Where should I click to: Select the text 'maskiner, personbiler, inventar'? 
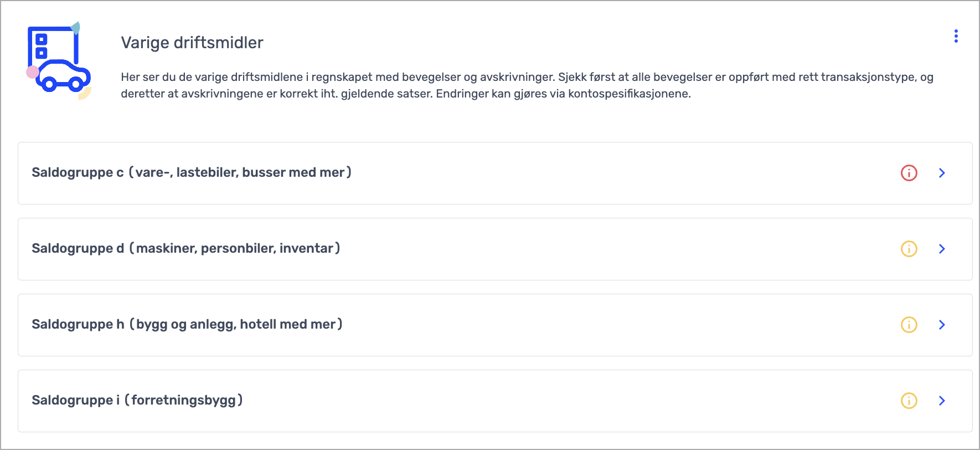tap(235, 248)
